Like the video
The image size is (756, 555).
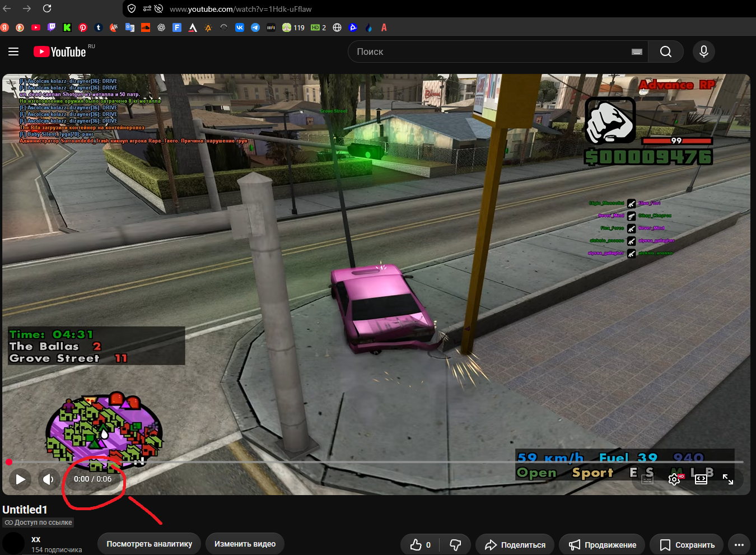pos(420,545)
